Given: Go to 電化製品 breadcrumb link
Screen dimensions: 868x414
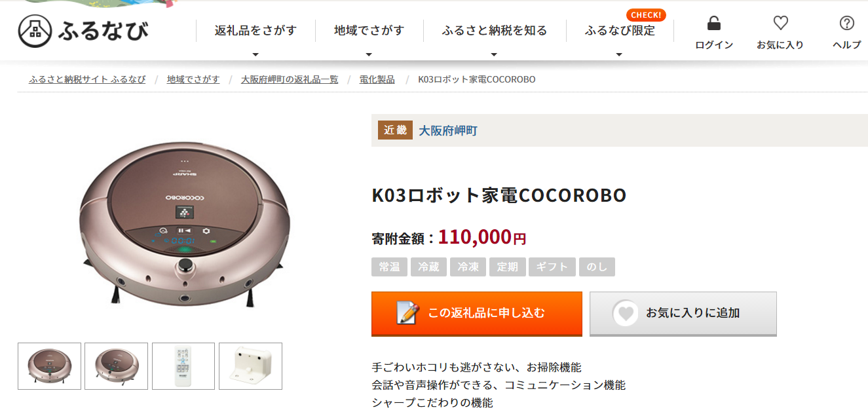Looking at the screenshot, I should (x=377, y=79).
